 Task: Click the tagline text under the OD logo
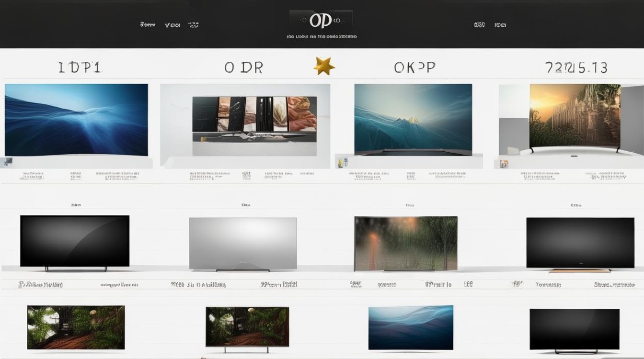321,36
